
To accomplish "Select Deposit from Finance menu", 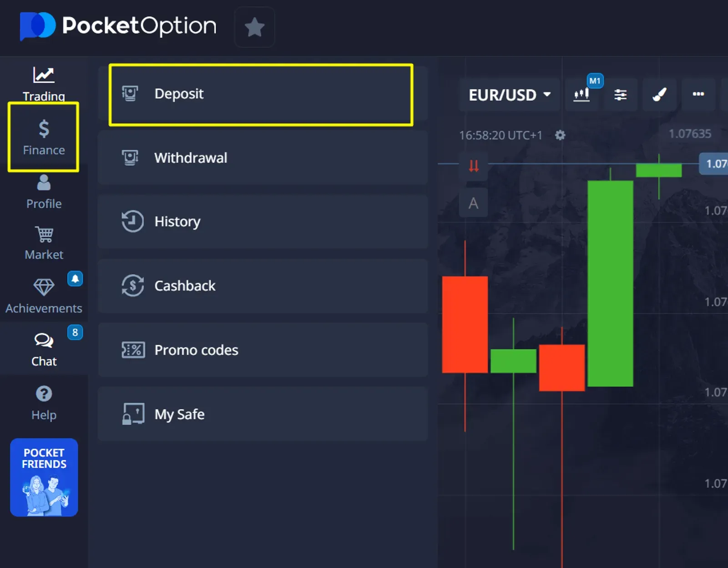I will 261,94.
